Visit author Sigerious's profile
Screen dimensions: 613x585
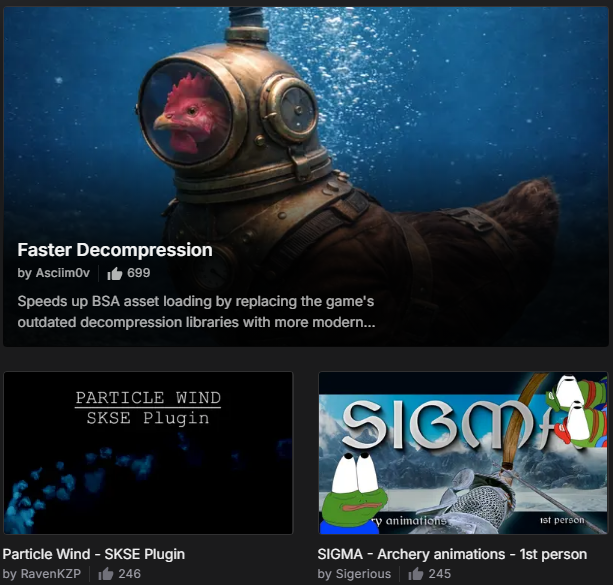pyautogui.click(x=364, y=574)
